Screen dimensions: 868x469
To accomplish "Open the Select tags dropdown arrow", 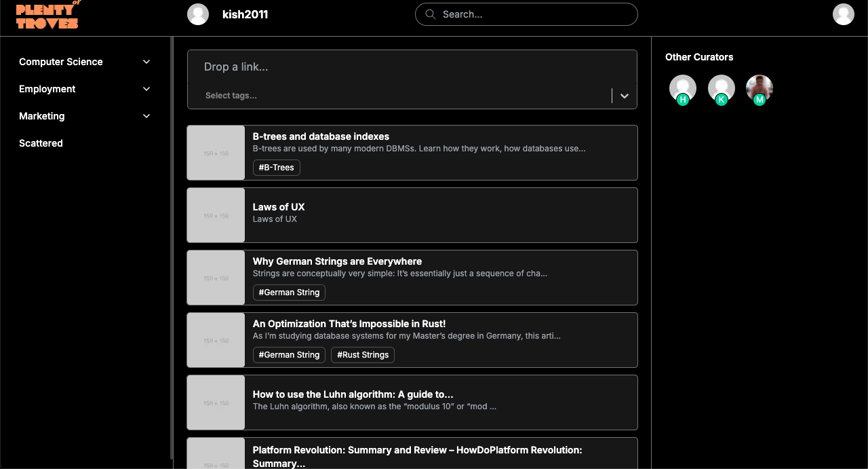I will pos(625,96).
